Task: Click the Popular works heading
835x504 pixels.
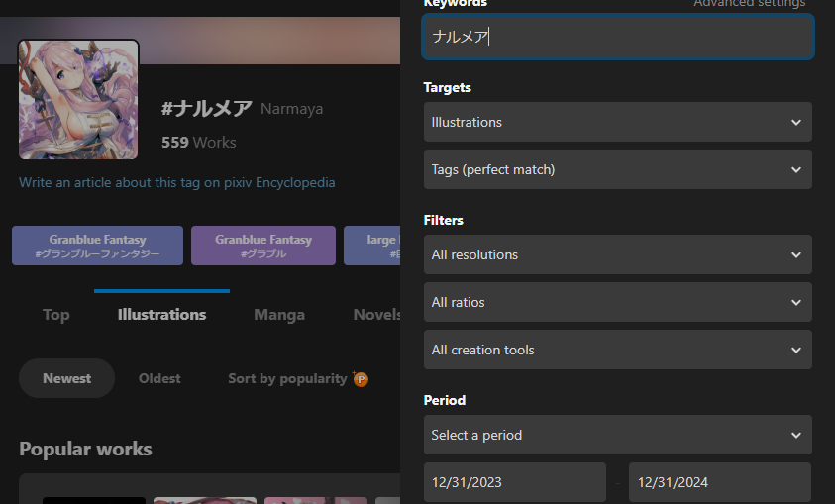Action: 85,449
